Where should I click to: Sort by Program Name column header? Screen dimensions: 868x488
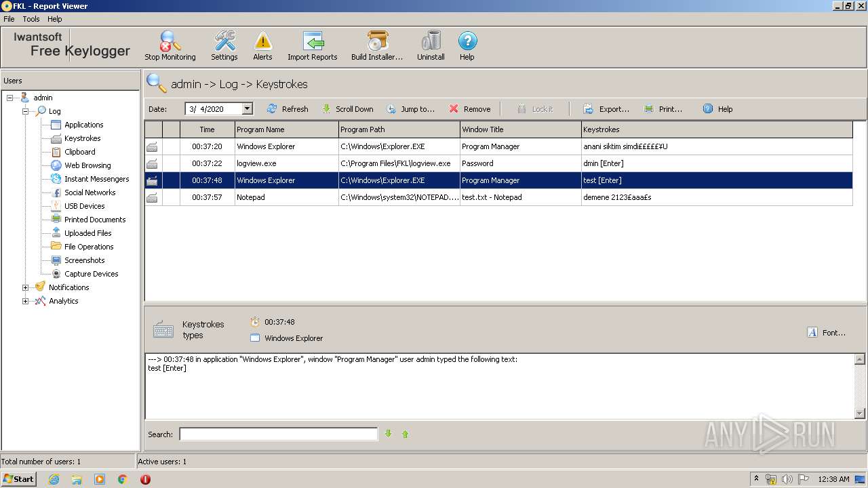click(286, 129)
